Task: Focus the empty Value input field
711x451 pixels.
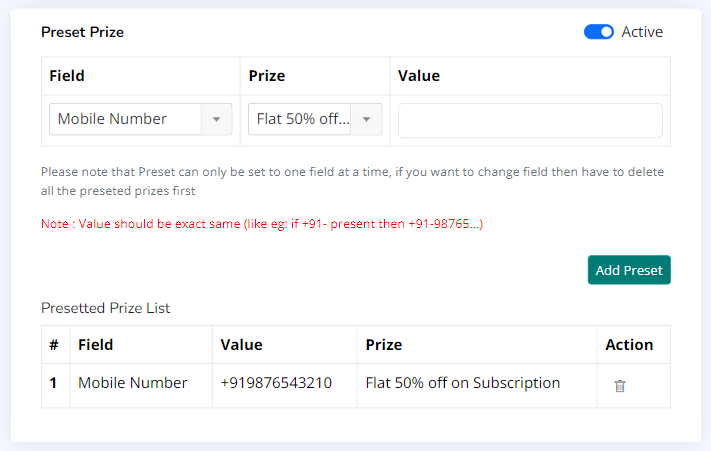Action: [530, 120]
